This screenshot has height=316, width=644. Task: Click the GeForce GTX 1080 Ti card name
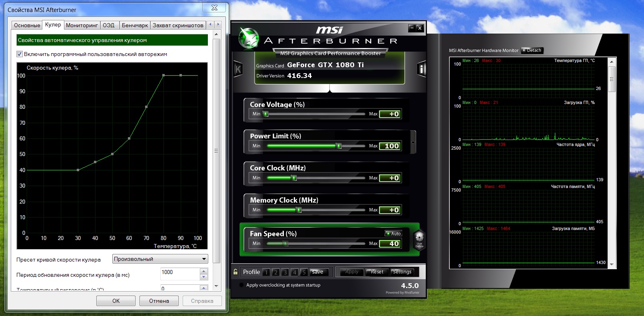pyautogui.click(x=325, y=65)
